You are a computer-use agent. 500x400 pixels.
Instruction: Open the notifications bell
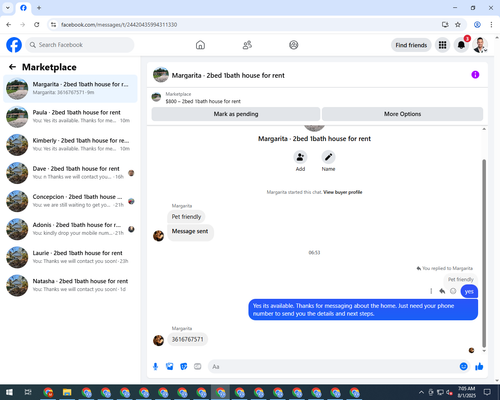tap(461, 45)
